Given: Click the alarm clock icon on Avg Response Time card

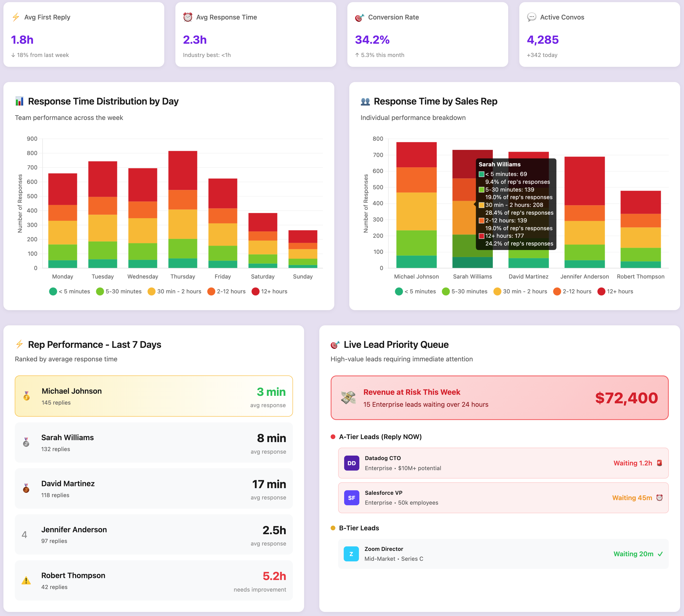Looking at the screenshot, I should tap(188, 17).
